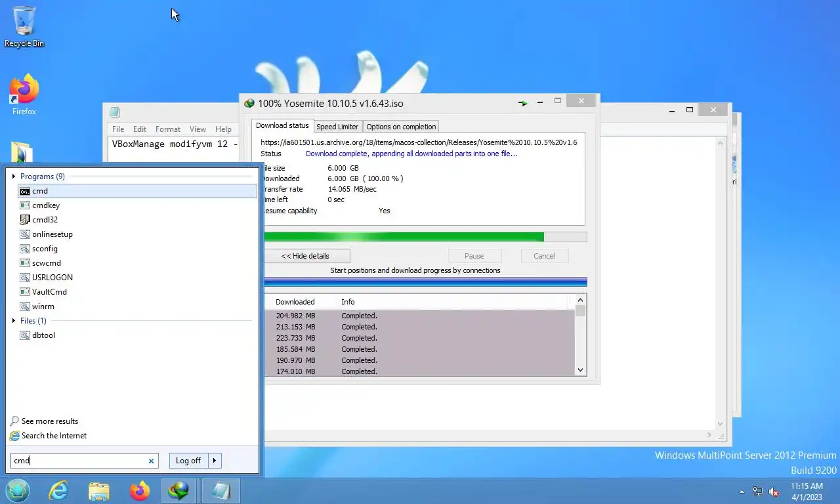Click the cmd search input field
The width and height of the screenshot is (840, 504).
click(79, 461)
